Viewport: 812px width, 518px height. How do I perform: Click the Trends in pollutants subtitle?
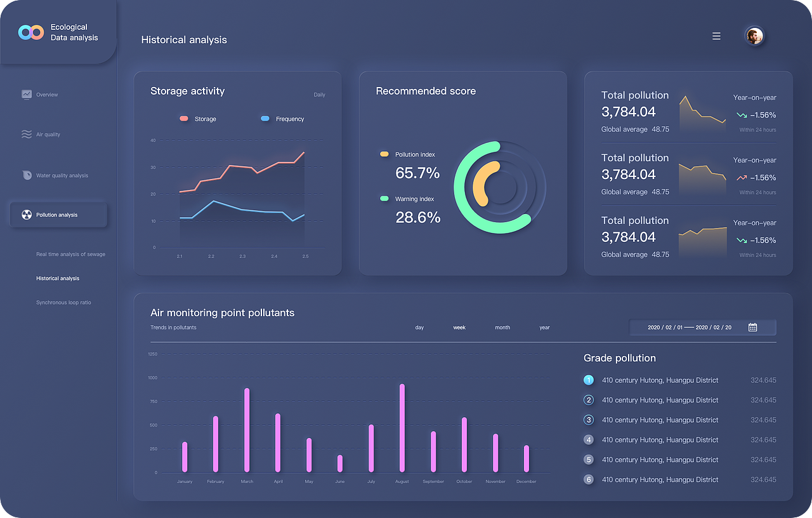coord(173,328)
